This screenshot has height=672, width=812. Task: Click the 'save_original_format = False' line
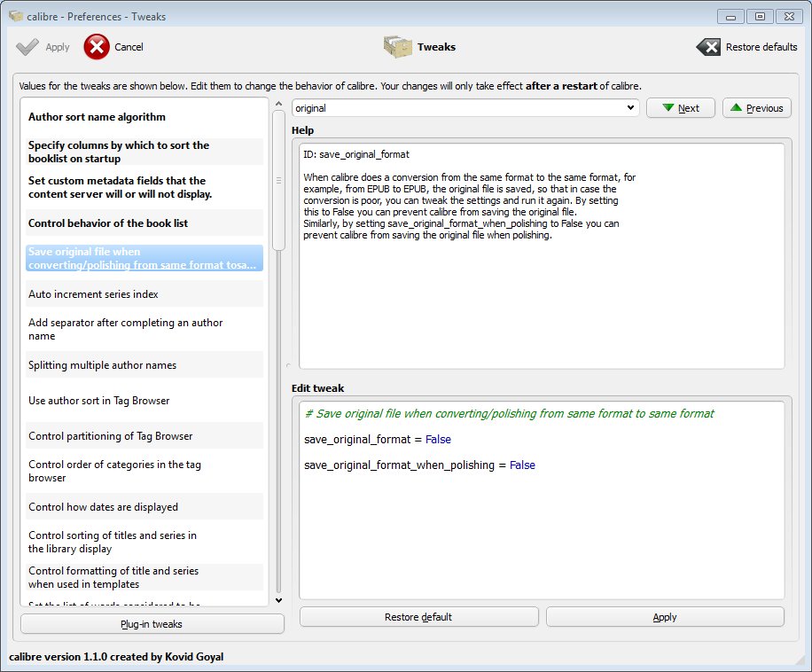coord(378,440)
